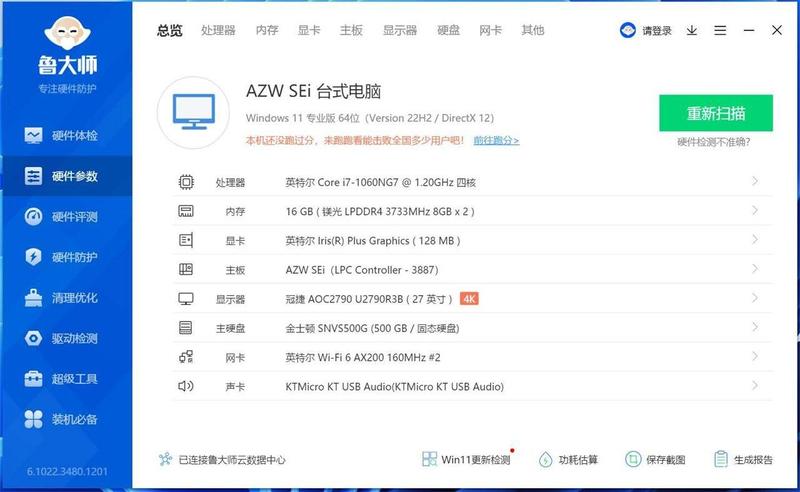Image resolution: width=800 pixels, height=492 pixels.
Task: Click the monitor icon in 显示器 row
Action: tap(186, 299)
